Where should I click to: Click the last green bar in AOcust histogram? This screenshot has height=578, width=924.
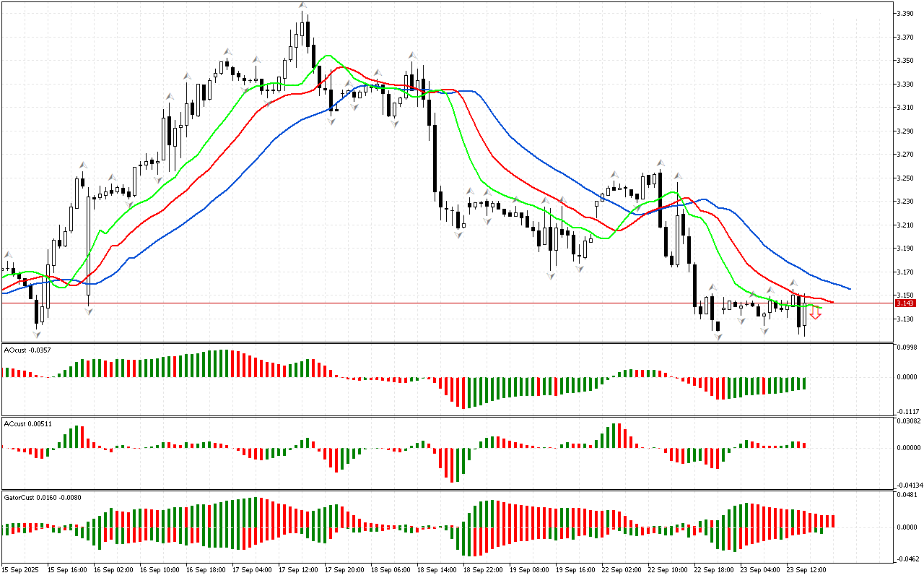click(x=803, y=383)
